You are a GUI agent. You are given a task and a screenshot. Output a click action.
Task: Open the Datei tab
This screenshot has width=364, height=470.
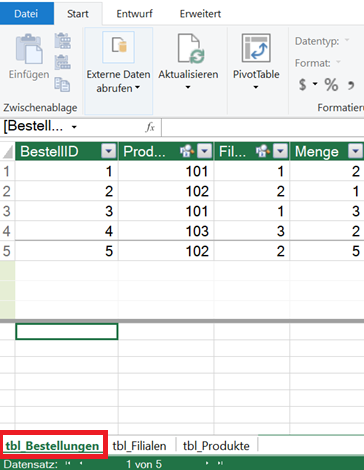click(26, 13)
